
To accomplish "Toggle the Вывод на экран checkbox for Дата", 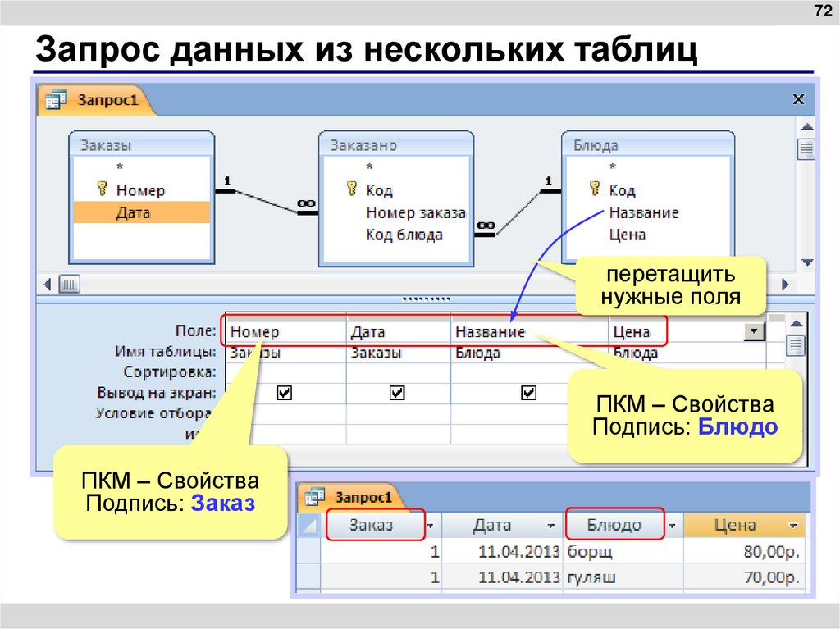I will pyautogui.click(x=398, y=393).
